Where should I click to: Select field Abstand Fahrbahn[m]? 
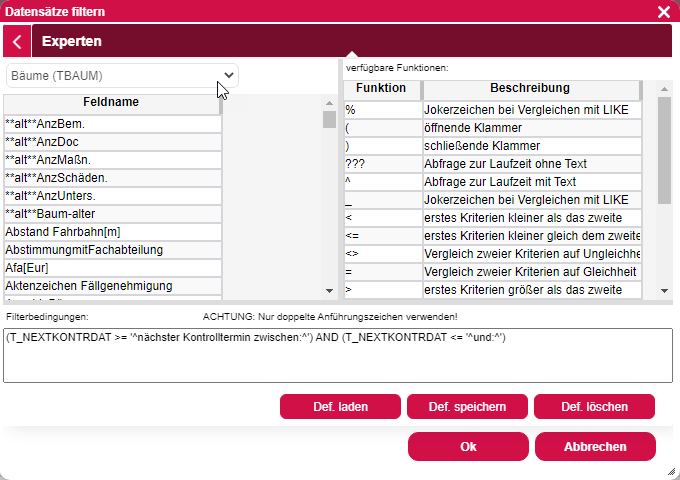pos(112,231)
